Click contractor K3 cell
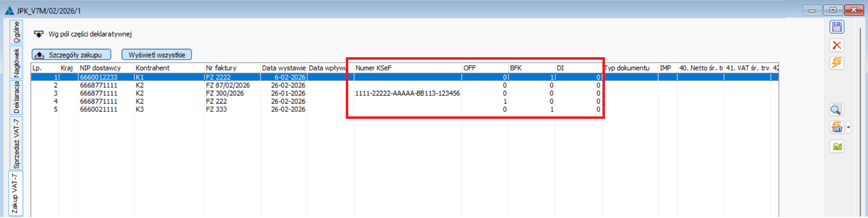 point(140,109)
